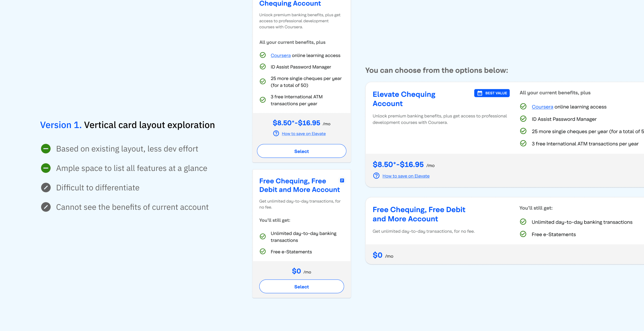Click checkmark beside ID Assist Password Manager, vertical card
The height and width of the screenshot is (331, 644).
(x=262, y=67)
